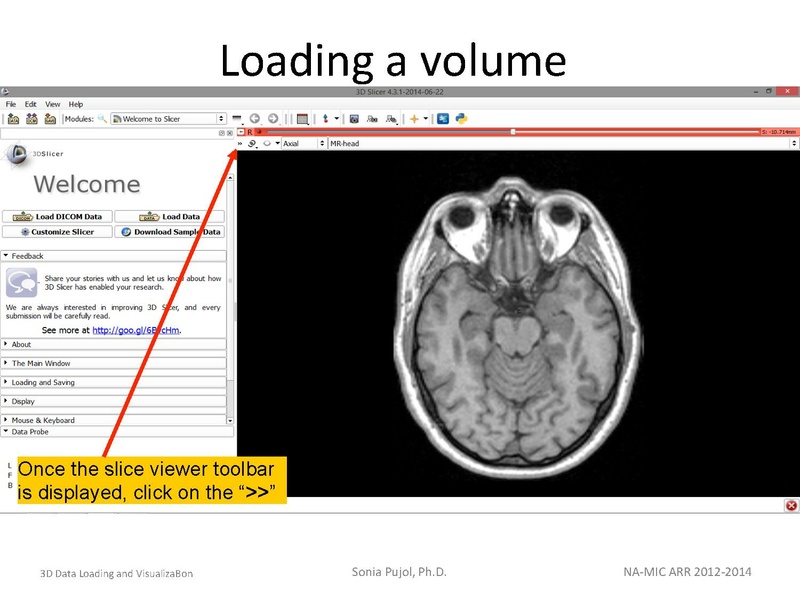The height and width of the screenshot is (600, 800).
Task: Open dropdown arrow next to eye icon
Action: pyautogui.click(x=278, y=143)
